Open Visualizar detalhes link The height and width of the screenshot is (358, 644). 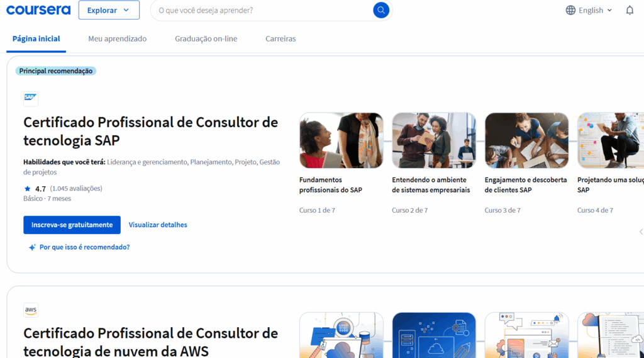158,225
